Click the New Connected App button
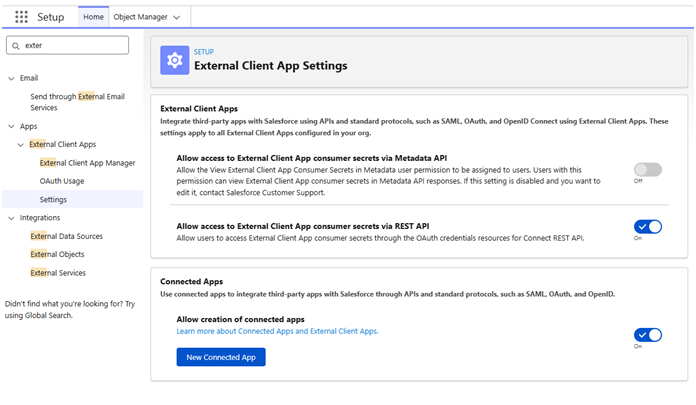The width and height of the screenshot is (696, 405). tap(220, 357)
